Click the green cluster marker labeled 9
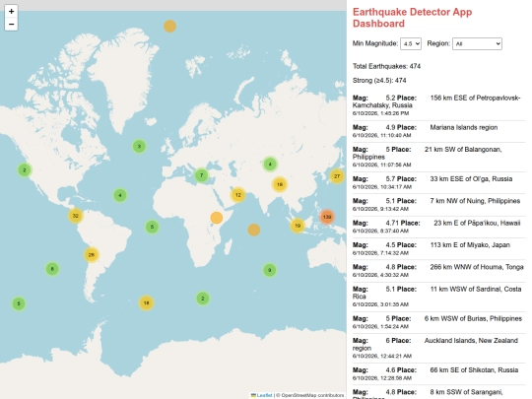 [270, 270]
